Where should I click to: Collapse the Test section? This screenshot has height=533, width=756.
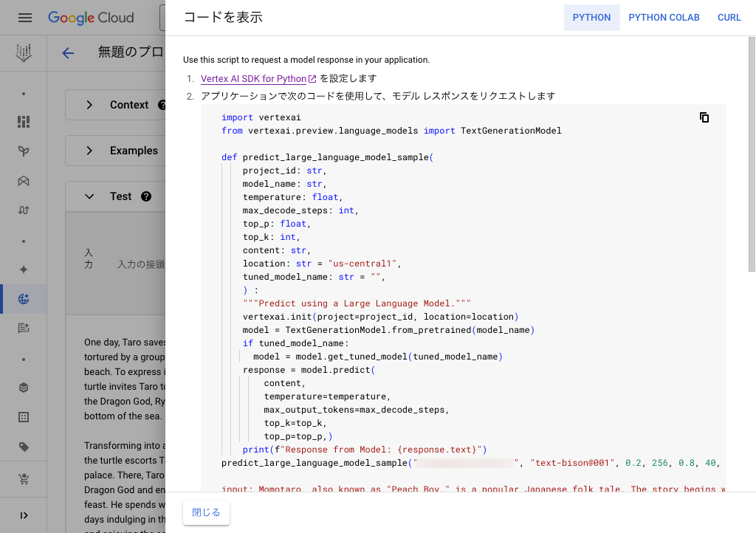click(89, 196)
